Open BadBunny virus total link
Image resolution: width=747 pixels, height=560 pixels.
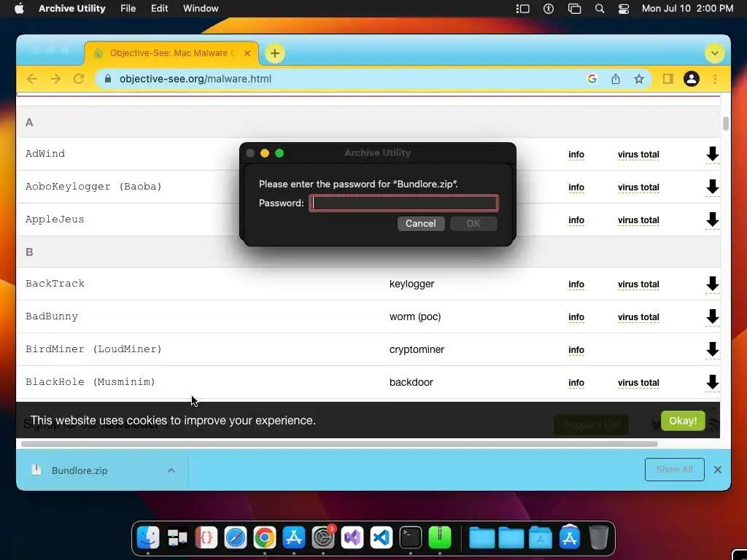(638, 317)
